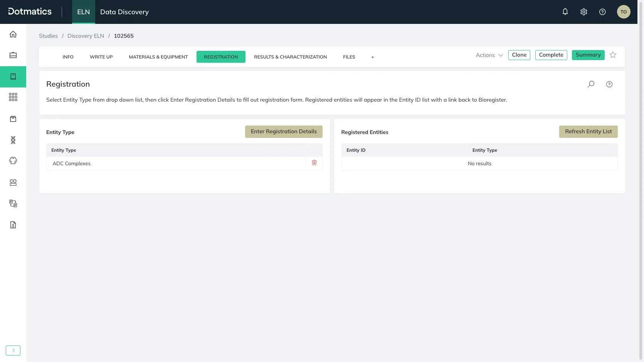
Task: Open the Registration panel help icon
Action: coord(609,84)
